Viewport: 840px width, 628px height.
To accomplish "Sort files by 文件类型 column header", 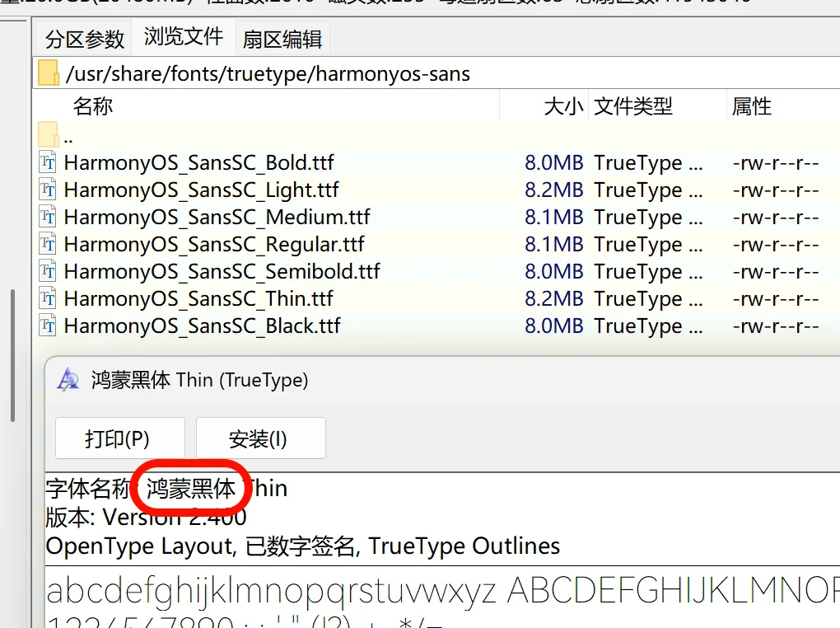I will pos(633,106).
